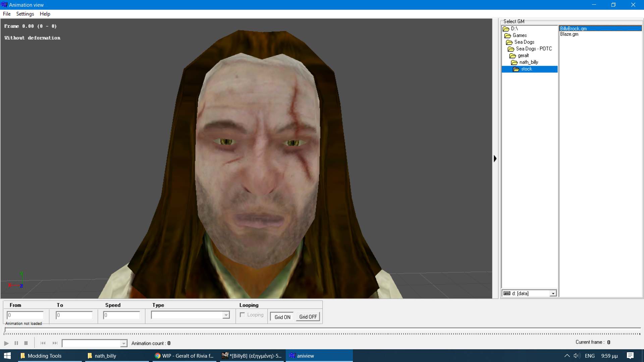Open the Action Center notifications icon
This screenshot has height=362, width=644.
[630, 356]
